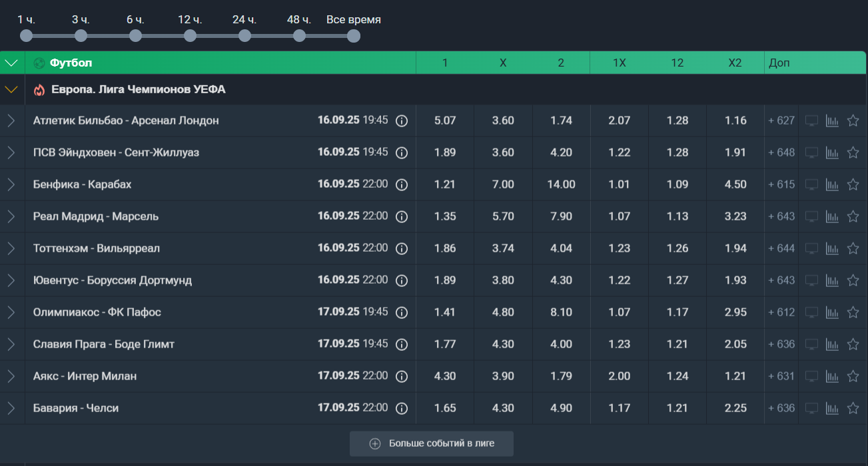The width and height of the screenshot is (868, 466).
Task: Show info for Бенфика - Карабах match
Action: pos(402,184)
